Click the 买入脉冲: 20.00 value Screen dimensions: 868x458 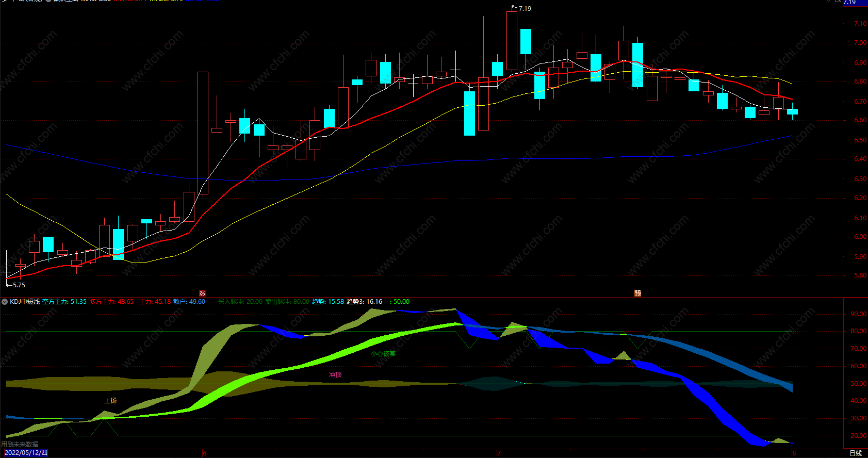click(240, 302)
